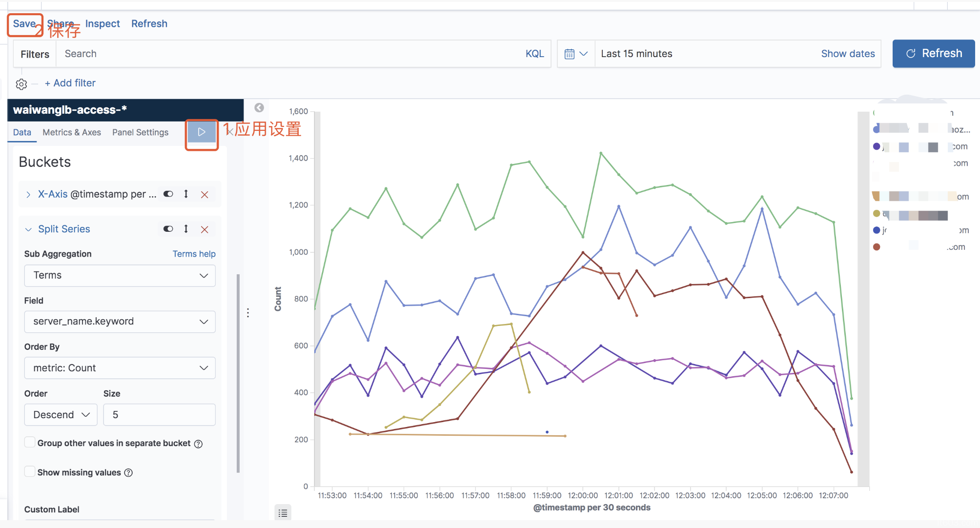Collapse the Split Series section
Image resolution: width=980 pixels, height=528 pixels.
coord(28,229)
